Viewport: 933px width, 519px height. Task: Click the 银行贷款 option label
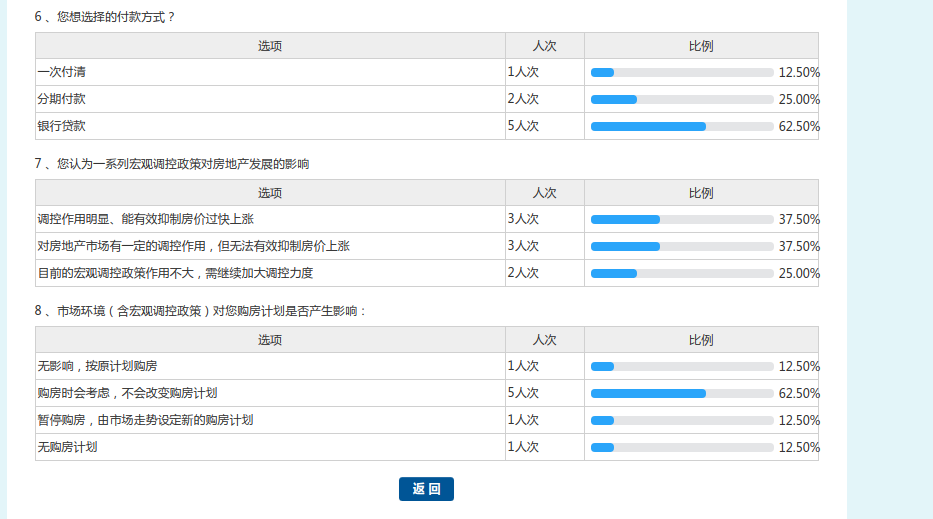point(61,127)
